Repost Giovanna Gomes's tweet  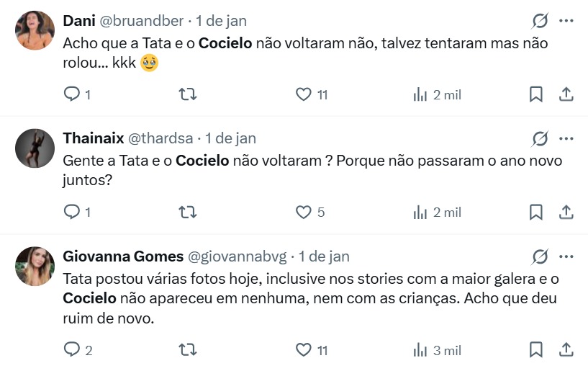click(187, 350)
